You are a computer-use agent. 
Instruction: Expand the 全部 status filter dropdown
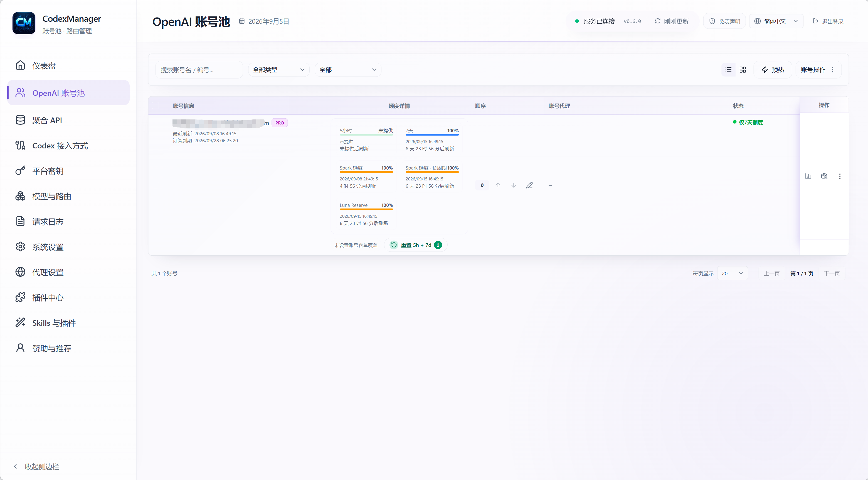348,70
